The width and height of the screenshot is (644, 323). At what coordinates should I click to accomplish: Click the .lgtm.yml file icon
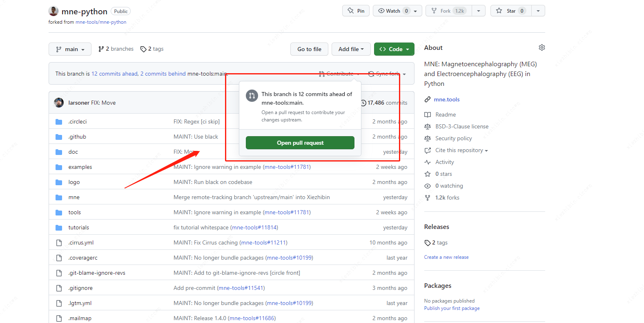click(59, 303)
